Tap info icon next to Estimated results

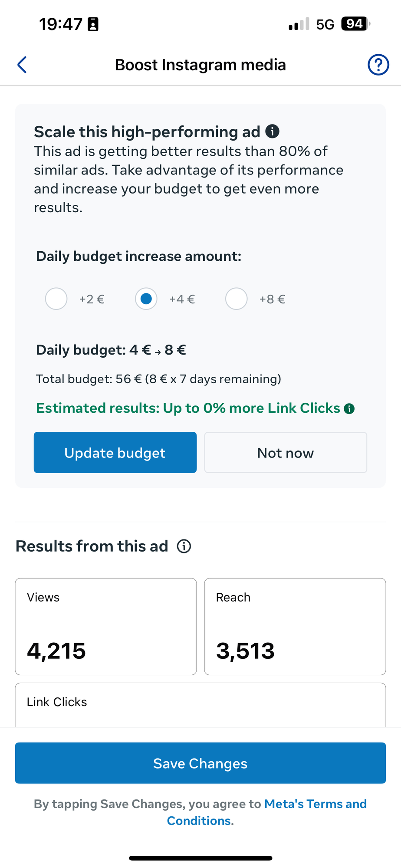349,408
